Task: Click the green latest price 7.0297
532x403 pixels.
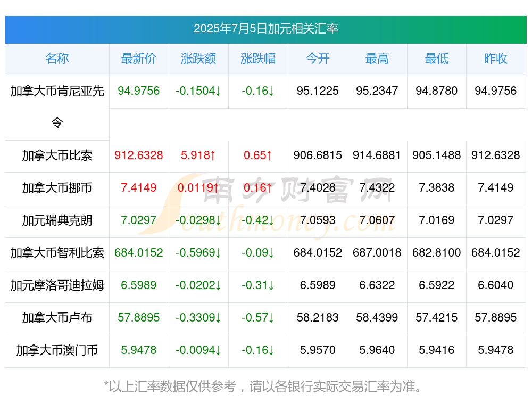Action: pos(139,220)
